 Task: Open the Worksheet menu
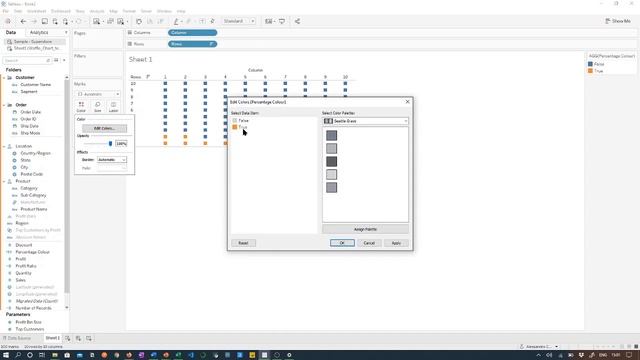click(x=36, y=11)
